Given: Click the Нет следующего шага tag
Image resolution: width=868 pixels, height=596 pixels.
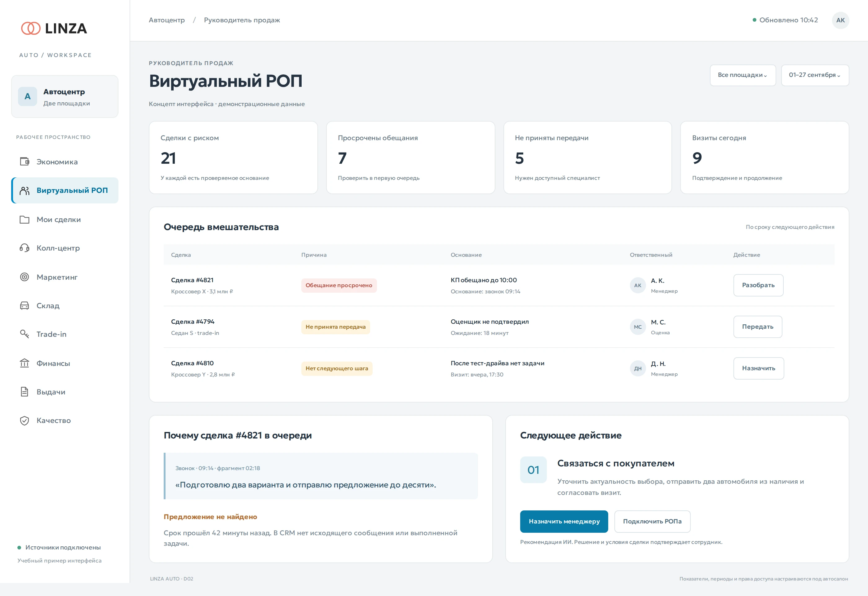Looking at the screenshot, I should [337, 368].
